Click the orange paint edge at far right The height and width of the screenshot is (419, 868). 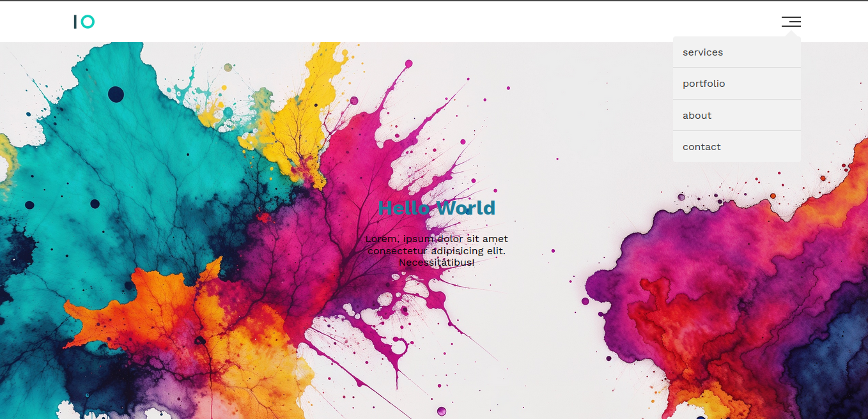850,185
